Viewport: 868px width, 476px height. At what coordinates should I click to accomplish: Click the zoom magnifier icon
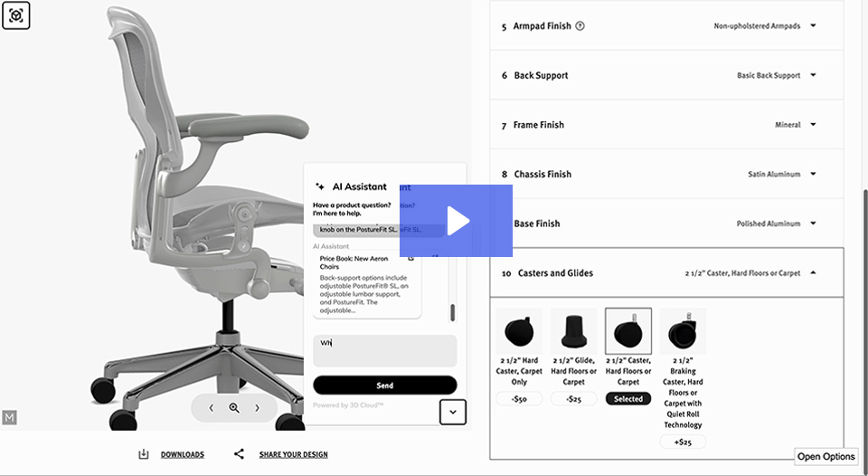pos(233,408)
